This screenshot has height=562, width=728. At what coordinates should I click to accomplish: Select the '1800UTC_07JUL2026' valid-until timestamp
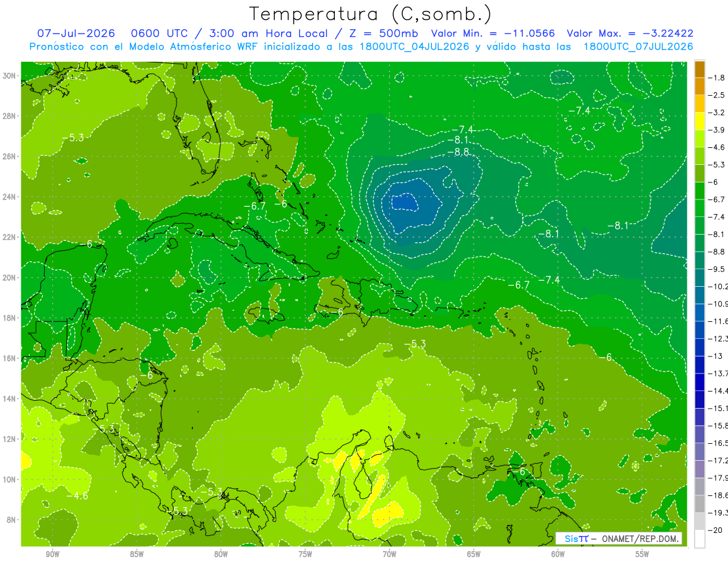click(x=638, y=47)
